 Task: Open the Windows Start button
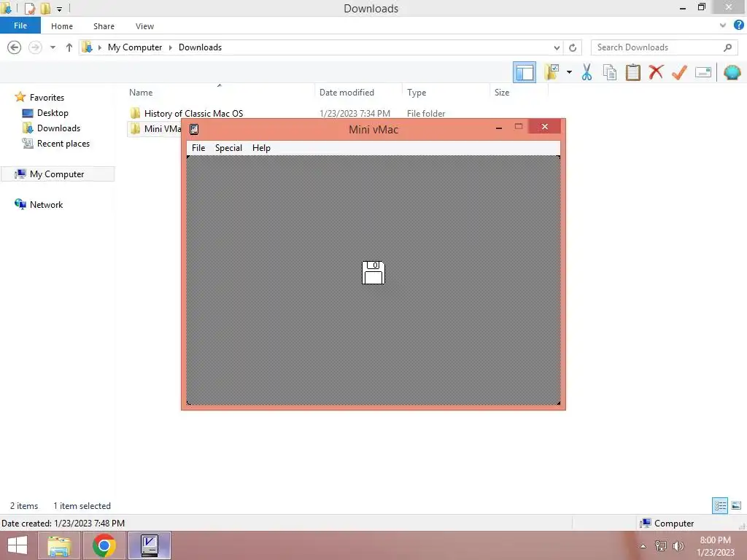coord(18,545)
